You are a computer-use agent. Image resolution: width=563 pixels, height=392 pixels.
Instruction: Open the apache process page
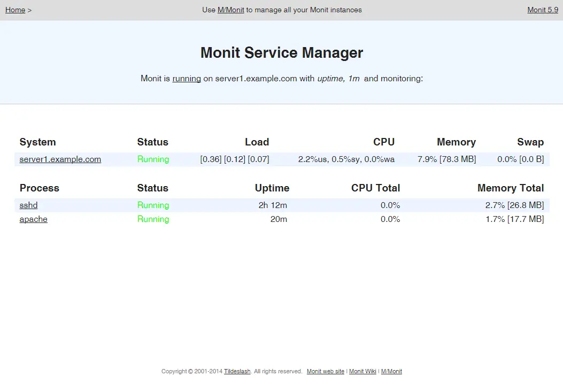tap(33, 219)
